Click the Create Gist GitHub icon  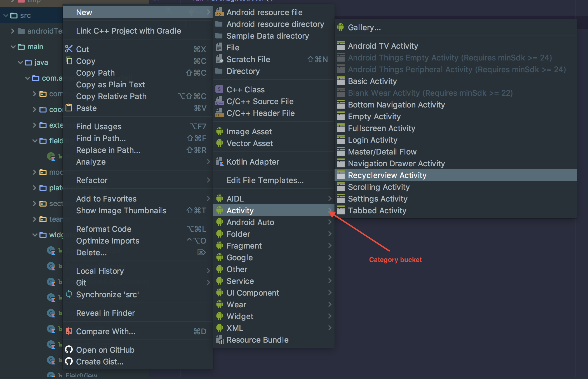pyautogui.click(x=69, y=361)
